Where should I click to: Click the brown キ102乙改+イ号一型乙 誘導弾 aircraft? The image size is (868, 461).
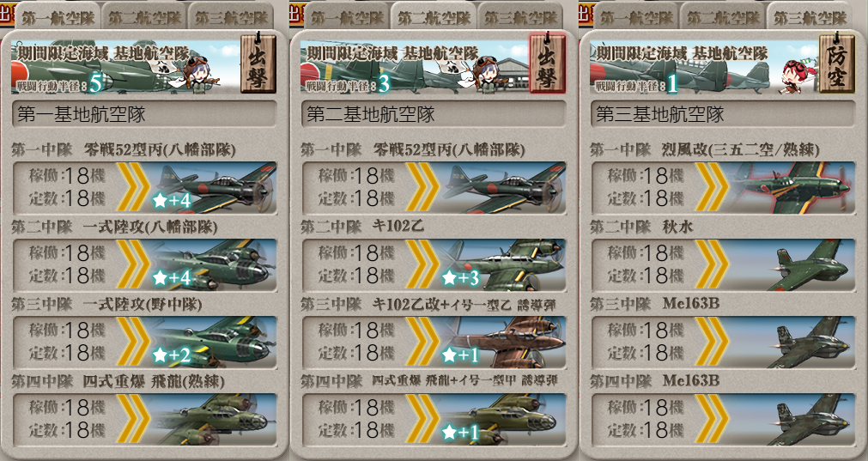[x=502, y=342]
